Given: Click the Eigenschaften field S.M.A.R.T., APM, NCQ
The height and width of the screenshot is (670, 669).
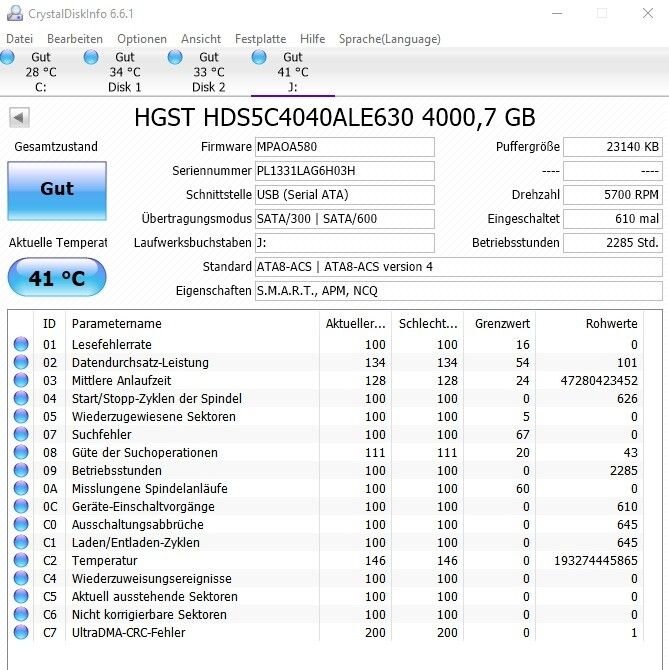Looking at the screenshot, I should (x=459, y=291).
